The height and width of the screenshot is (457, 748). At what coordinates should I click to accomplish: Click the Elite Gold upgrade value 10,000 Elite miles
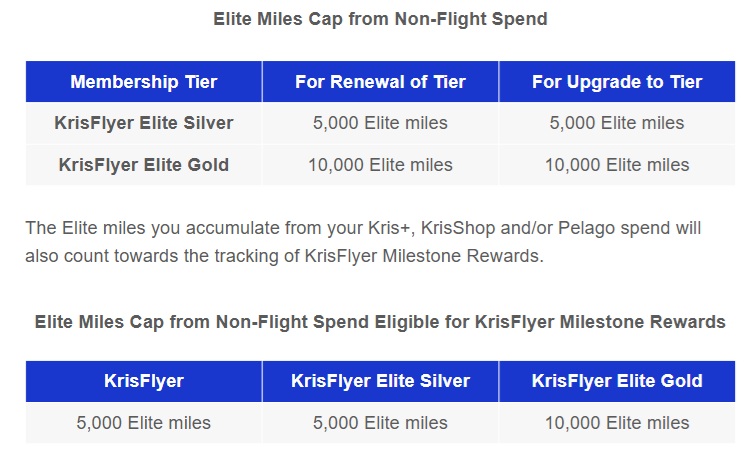pos(617,165)
